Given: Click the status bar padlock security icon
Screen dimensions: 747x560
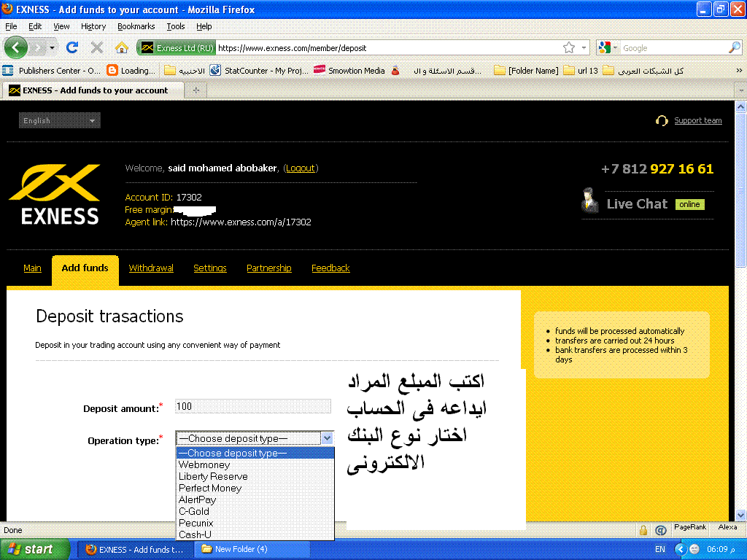Looking at the screenshot, I should (x=643, y=530).
